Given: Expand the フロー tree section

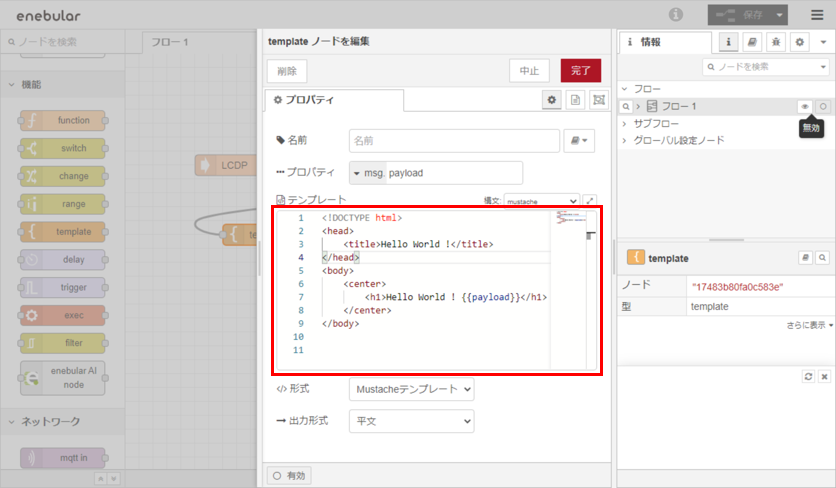Looking at the screenshot, I should [x=625, y=89].
